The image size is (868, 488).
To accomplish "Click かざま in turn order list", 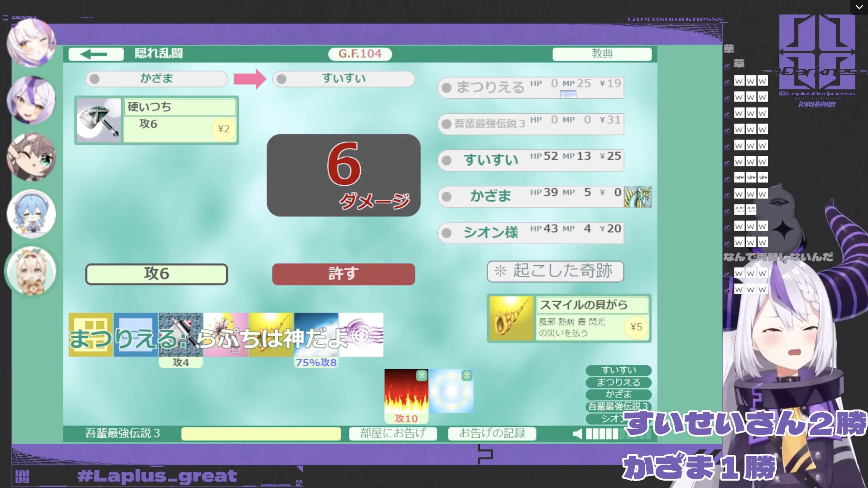I will point(619,394).
